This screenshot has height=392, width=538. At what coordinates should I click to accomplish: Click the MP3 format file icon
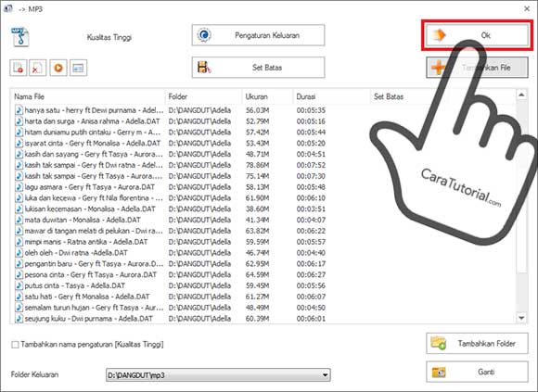pyautogui.click(x=19, y=37)
